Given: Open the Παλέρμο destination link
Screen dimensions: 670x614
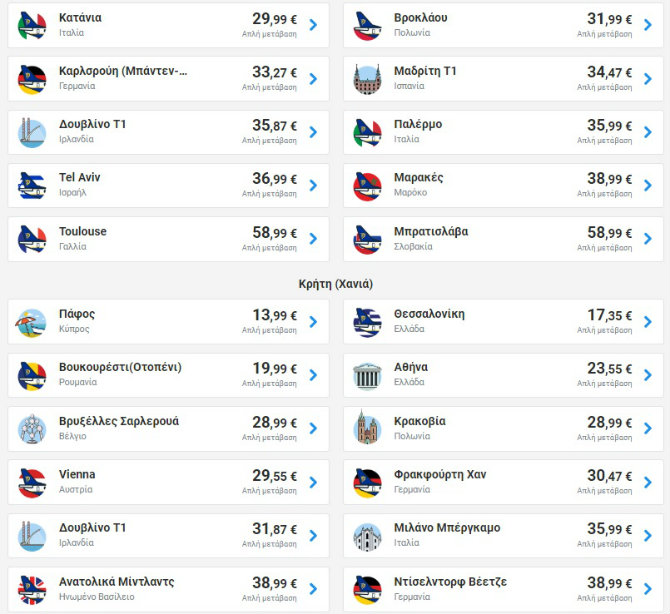Looking at the screenshot, I should (418, 125).
